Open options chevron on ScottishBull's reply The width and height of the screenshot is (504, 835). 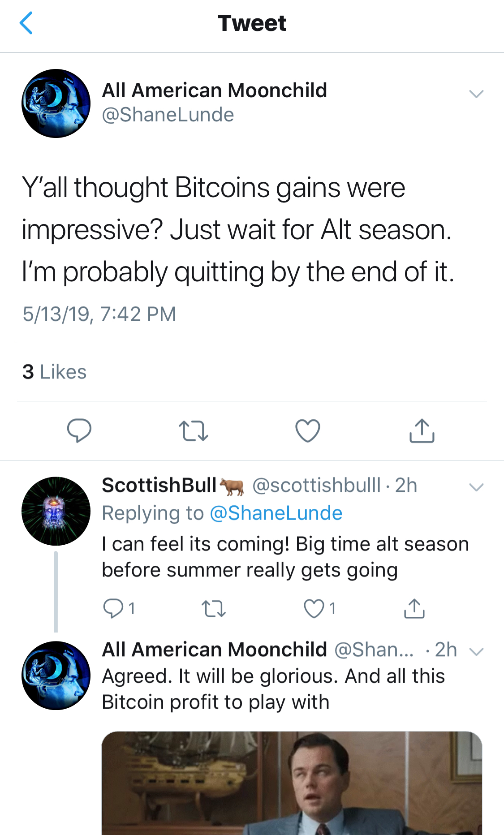(x=476, y=487)
